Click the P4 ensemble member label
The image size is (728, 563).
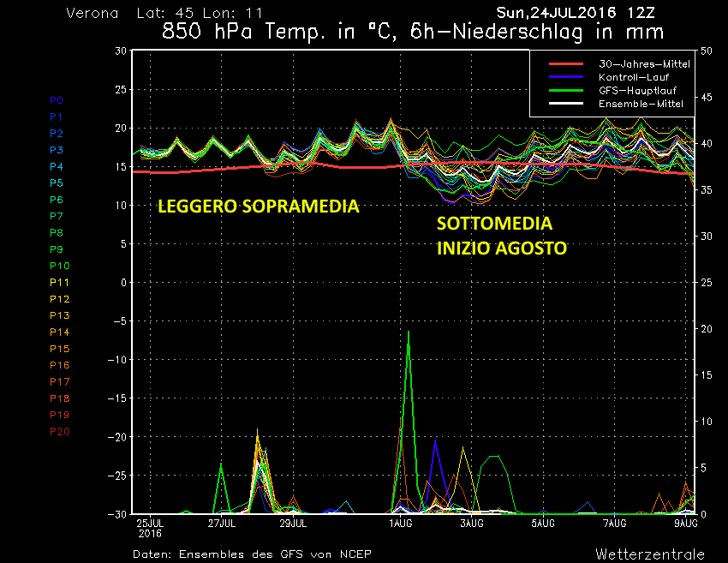pos(57,166)
